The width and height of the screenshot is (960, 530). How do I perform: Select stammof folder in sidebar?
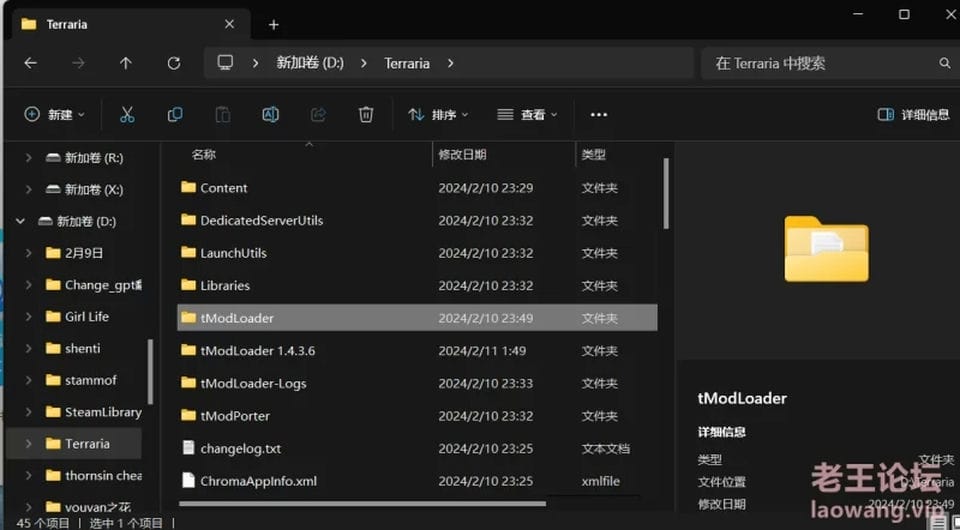click(81, 380)
